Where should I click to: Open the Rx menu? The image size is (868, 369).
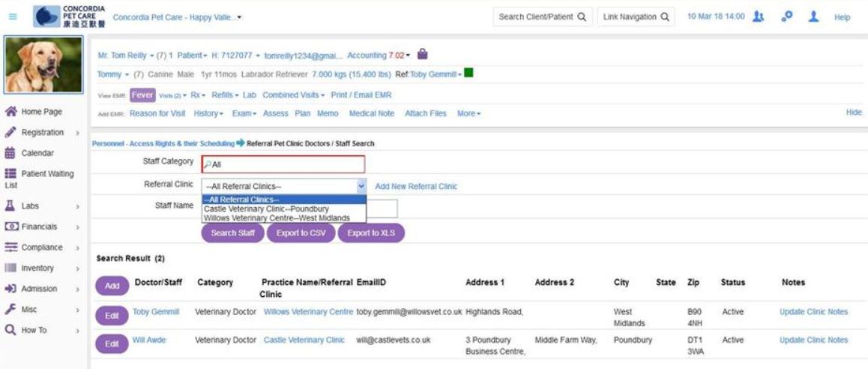pos(198,95)
